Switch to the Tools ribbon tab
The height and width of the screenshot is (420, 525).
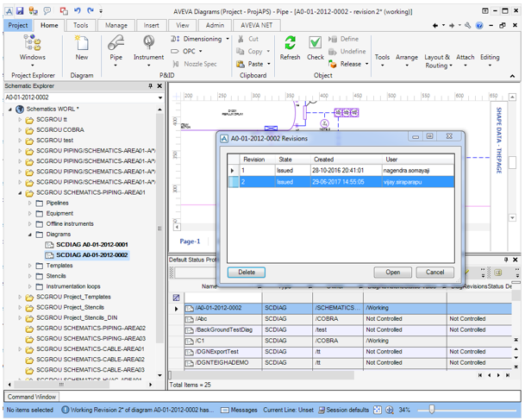click(81, 25)
